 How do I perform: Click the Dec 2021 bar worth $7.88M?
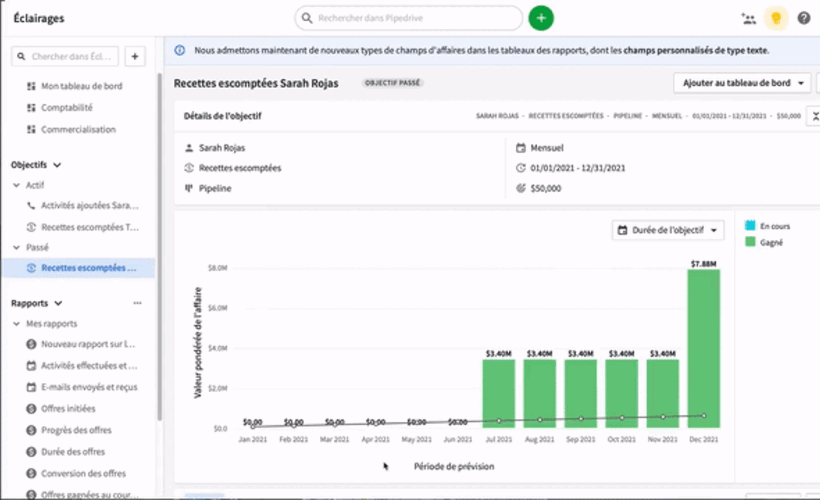[703, 348]
